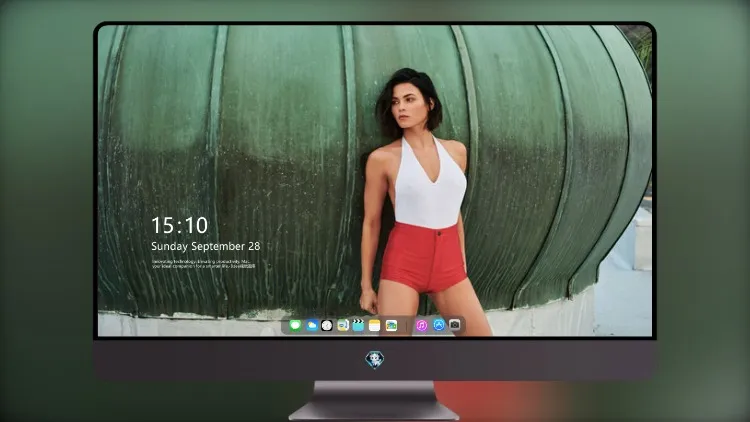
Task: Open the clapperboard Videos app in dock
Action: [x=359, y=326]
